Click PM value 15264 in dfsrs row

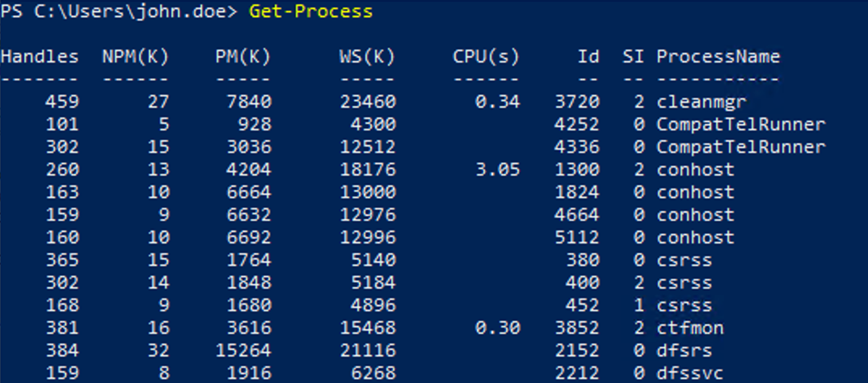(243, 350)
